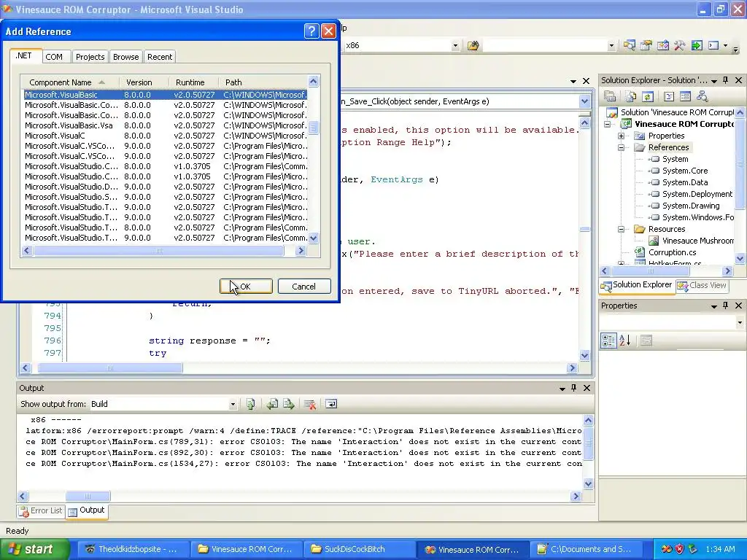Open the Browse tab in Add Reference
Viewport: 747px width, 560px height.
coord(125,57)
